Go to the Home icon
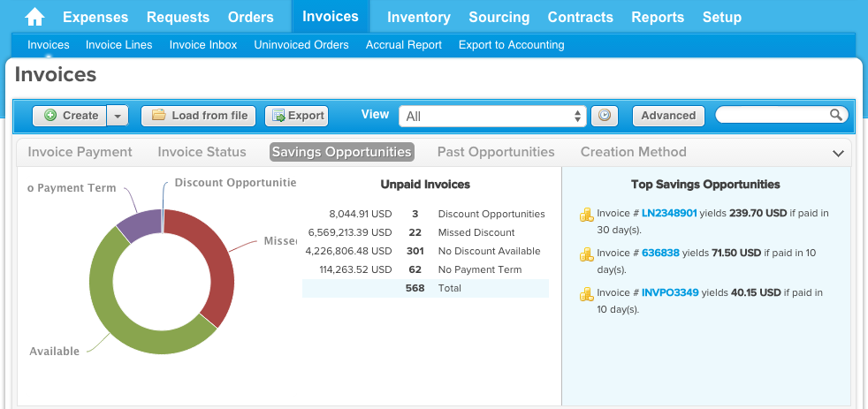This screenshot has height=409, width=868. [x=34, y=17]
